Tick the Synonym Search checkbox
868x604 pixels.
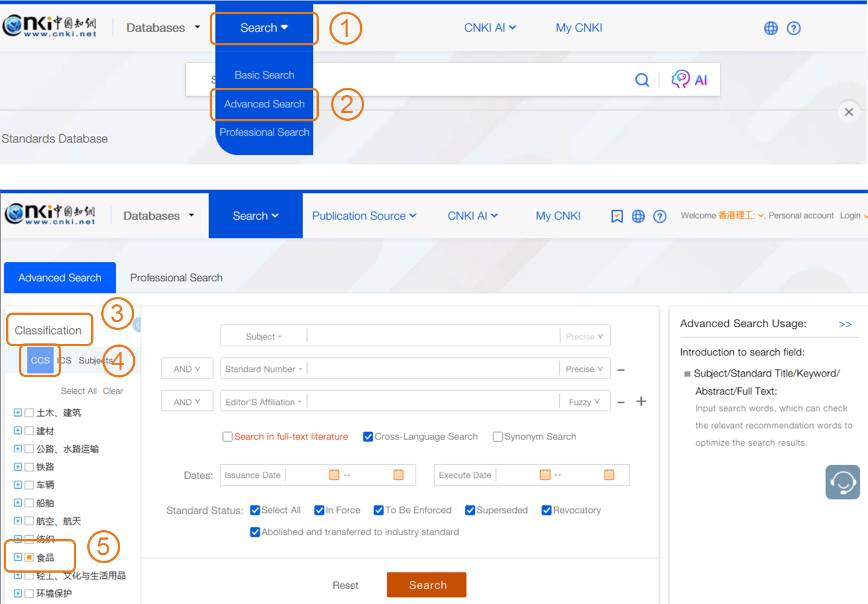pos(498,437)
